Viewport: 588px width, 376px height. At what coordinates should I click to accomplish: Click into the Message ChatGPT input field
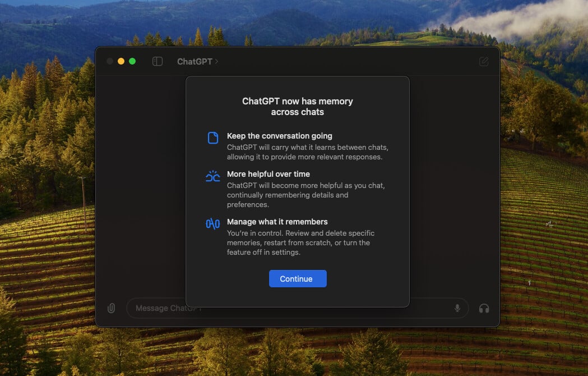coord(298,309)
